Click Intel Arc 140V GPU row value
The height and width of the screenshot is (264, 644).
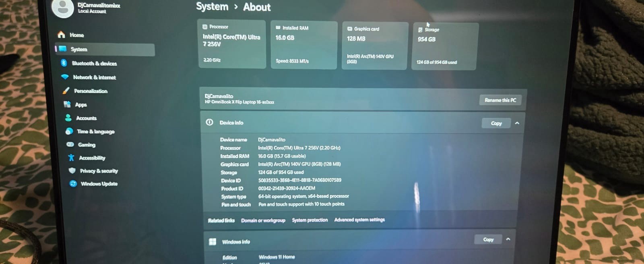click(x=299, y=164)
